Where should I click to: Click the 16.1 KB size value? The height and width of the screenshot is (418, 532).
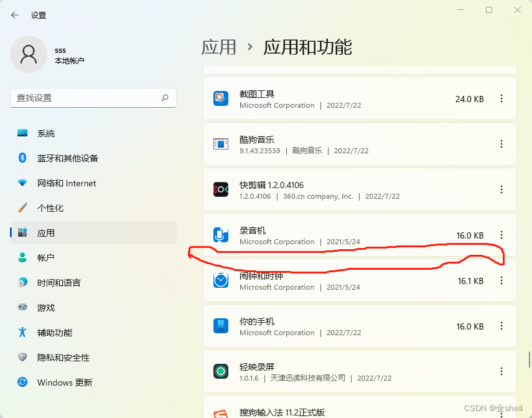pyautogui.click(x=470, y=281)
